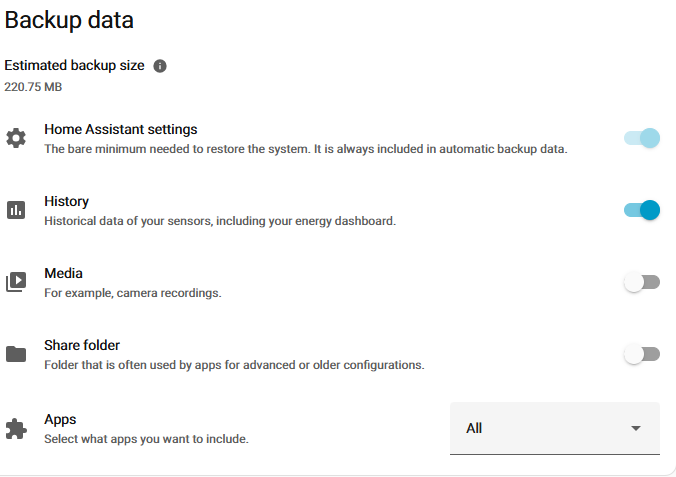Click the Apps label text
676x477 pixels.
click(60, 419)
